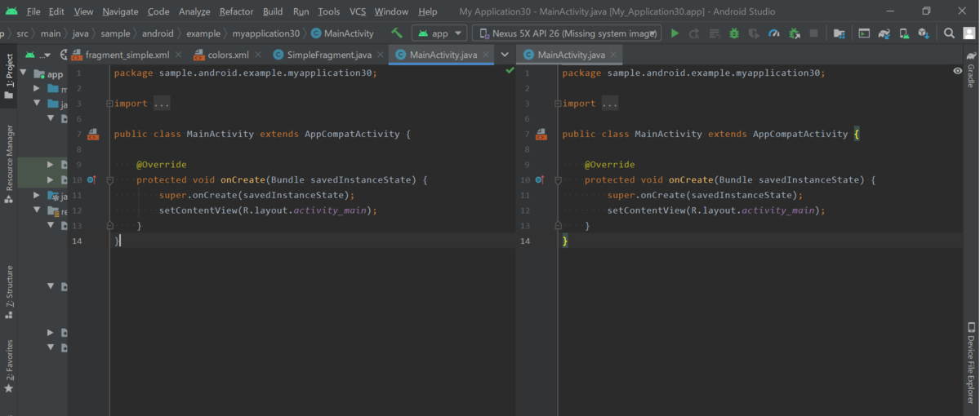Image resolution: width=980 pixels, height=416 pixels.
Task: Click the green inspection checkmark in left editor
Action: click(x=510, y=72)
